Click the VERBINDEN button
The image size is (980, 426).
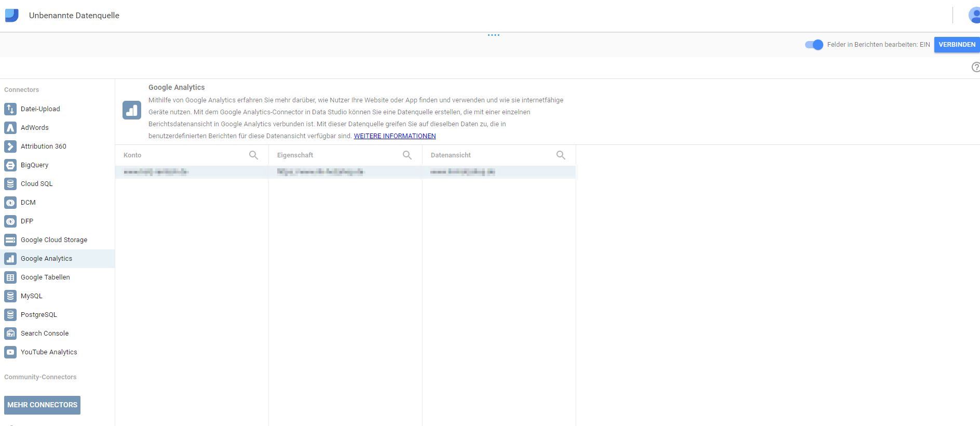[x=957, y=45]
